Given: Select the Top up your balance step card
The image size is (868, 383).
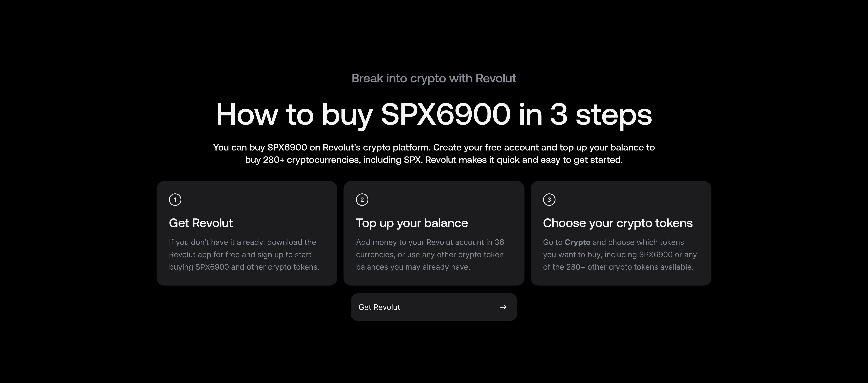Looking at the screenshot, I should pyautogui.click(x=434, y=233).
